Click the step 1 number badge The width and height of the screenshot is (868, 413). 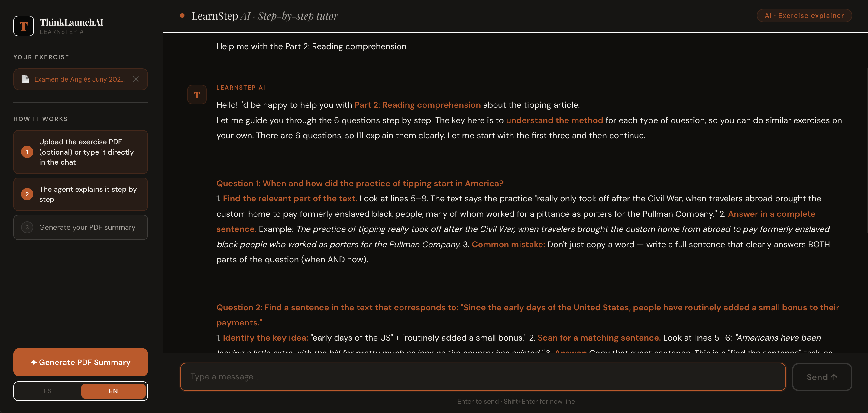pyautogui.click(x=27, y=152)
